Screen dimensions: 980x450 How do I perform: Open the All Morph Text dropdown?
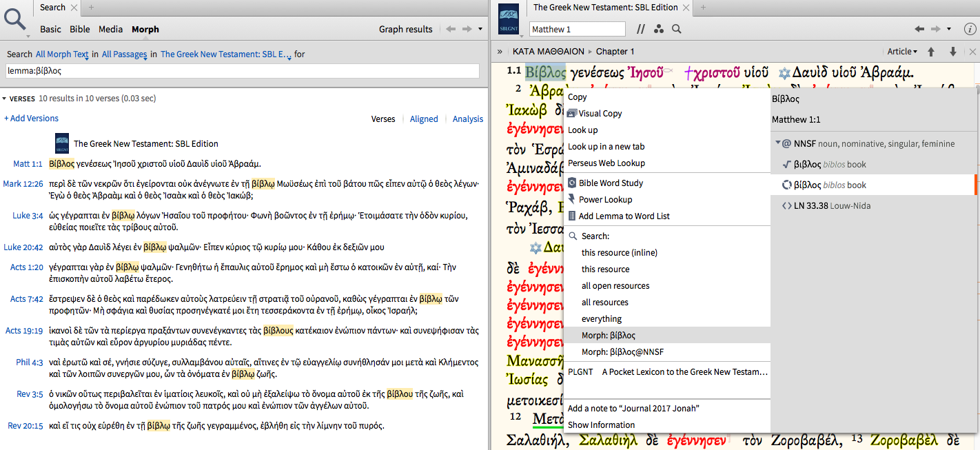62,54
